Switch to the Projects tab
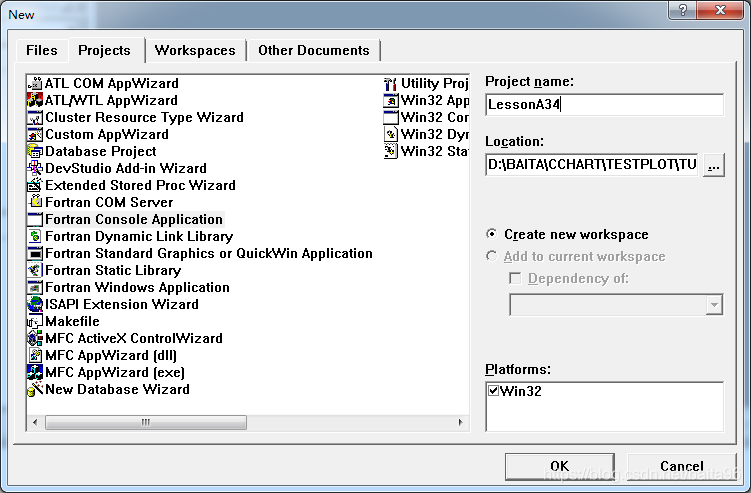 coord(104,50)
